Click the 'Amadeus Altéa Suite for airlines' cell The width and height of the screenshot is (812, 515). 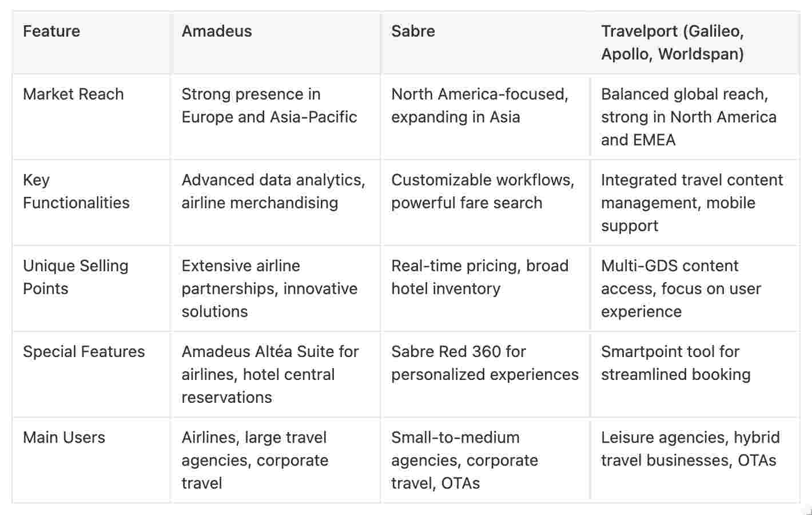pos(270,374)
